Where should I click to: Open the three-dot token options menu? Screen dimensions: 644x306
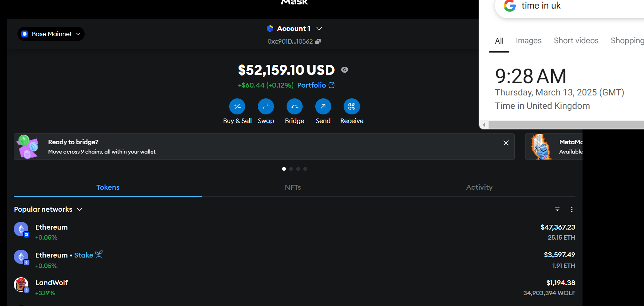tap(572, 209)
